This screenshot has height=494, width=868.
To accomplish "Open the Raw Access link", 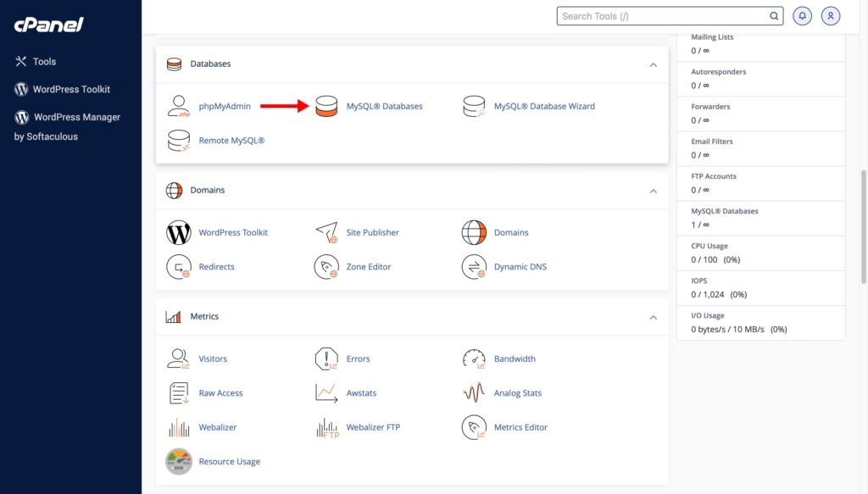I will 220,393.
